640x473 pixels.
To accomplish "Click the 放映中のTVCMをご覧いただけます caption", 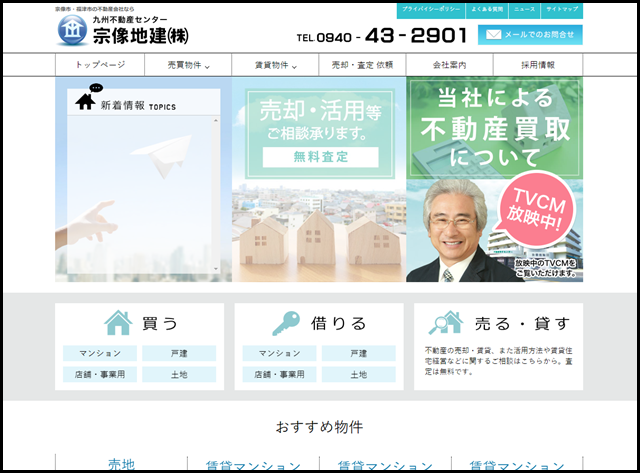I will (x=546, y=268).
